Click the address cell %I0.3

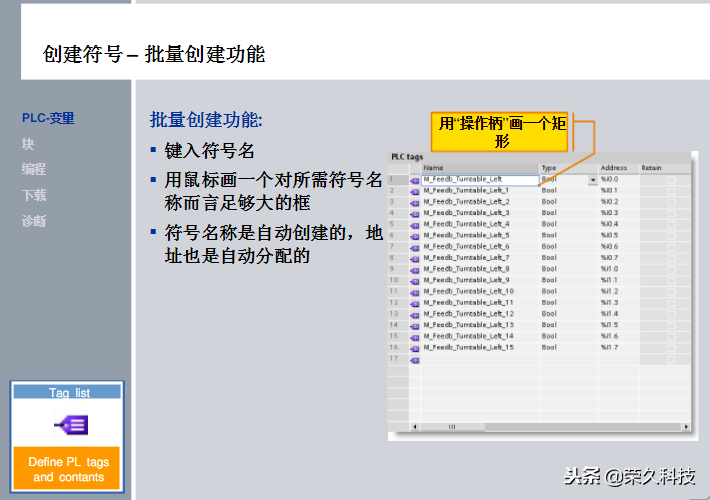(619, 213)
